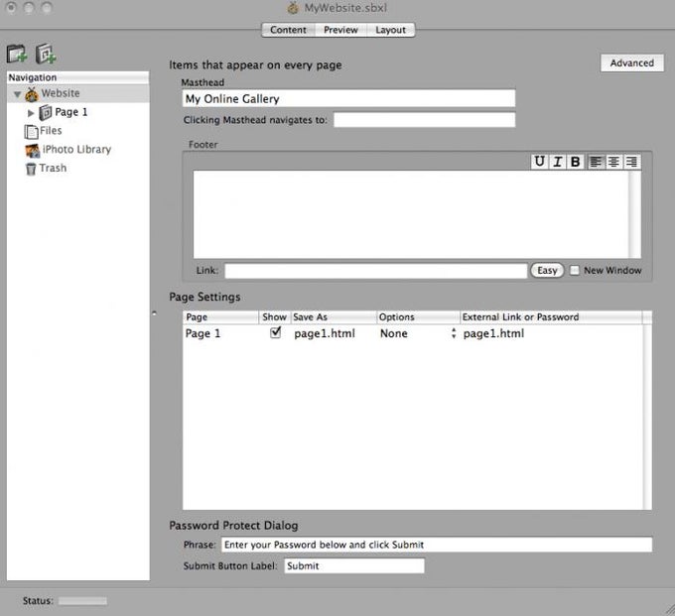675x616 pixels.
Task: Select iPhoto Library in Navigation
Action: (76, 149)
